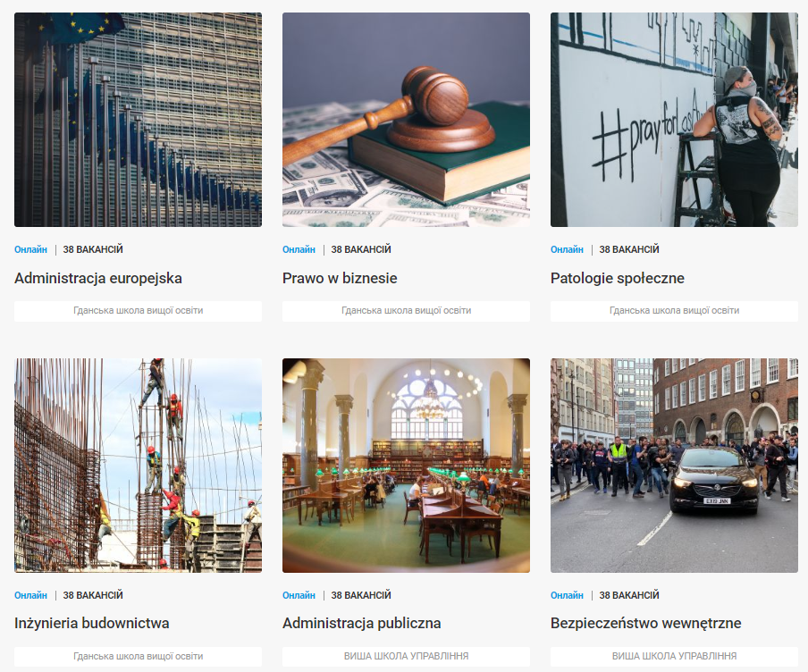This screenshot has width=808, height=672.
Task: Click Гданська школа button under Patologie społeczne
Action: pos(674,311)
